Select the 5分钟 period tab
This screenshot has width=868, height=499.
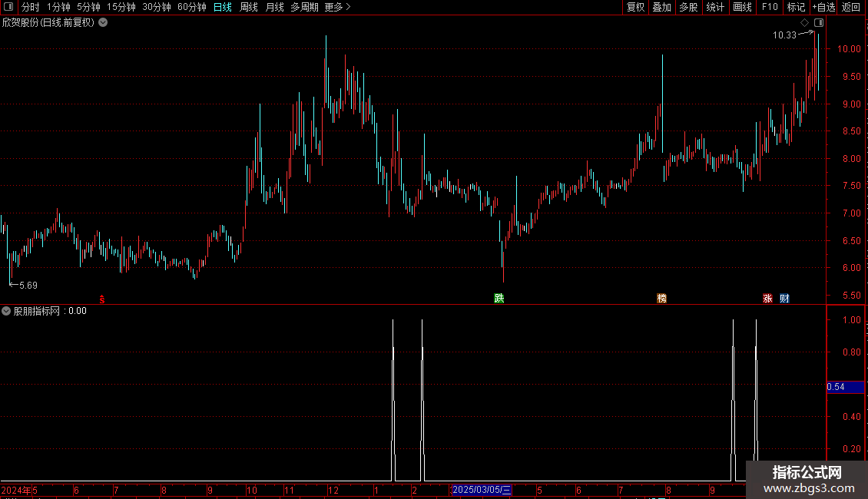pyautogui.click(x=88, y=7)
